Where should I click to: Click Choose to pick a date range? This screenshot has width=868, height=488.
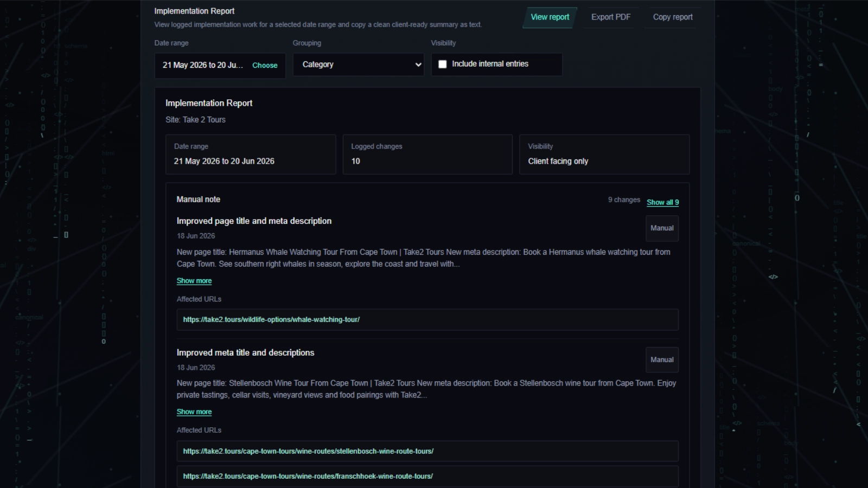click(265, 65)
